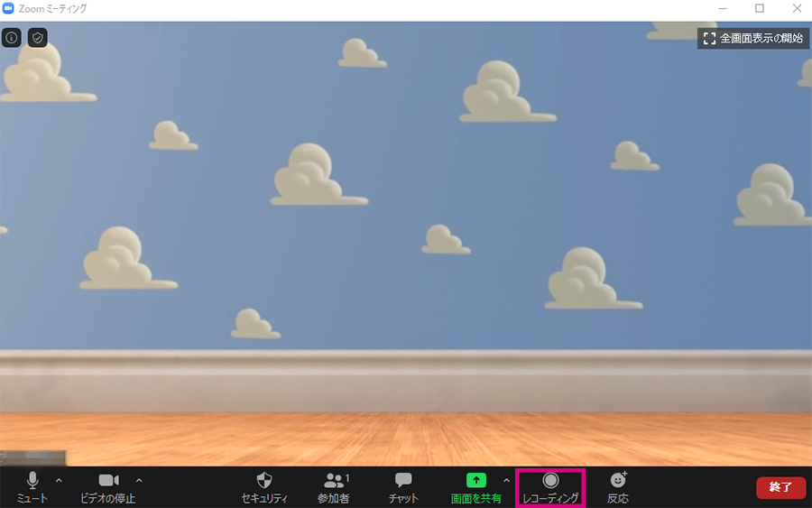Open meeting information icon
Image resolution: width=812 pixels, height=508 pixels.
[x=12, y=38]
